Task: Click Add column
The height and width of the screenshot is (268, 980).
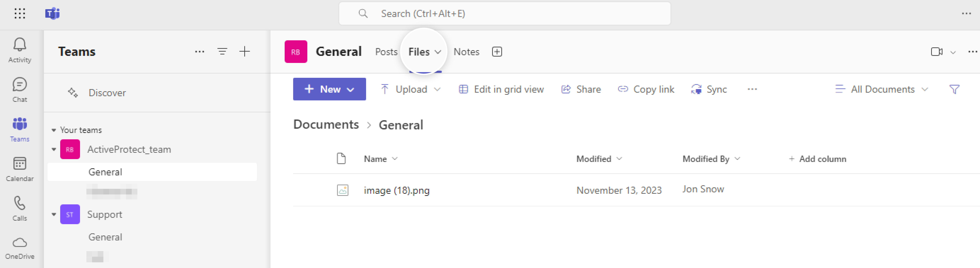Action: click(x=817, y=159)
